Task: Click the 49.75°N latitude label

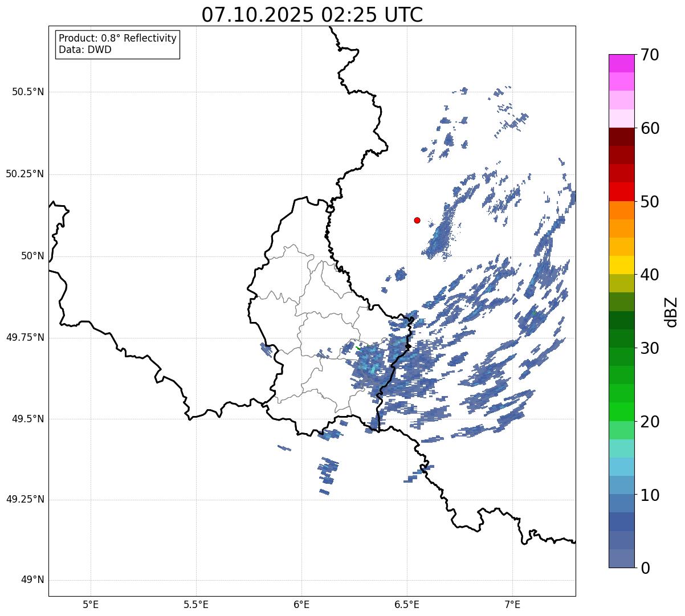Action: pos(25,337)
